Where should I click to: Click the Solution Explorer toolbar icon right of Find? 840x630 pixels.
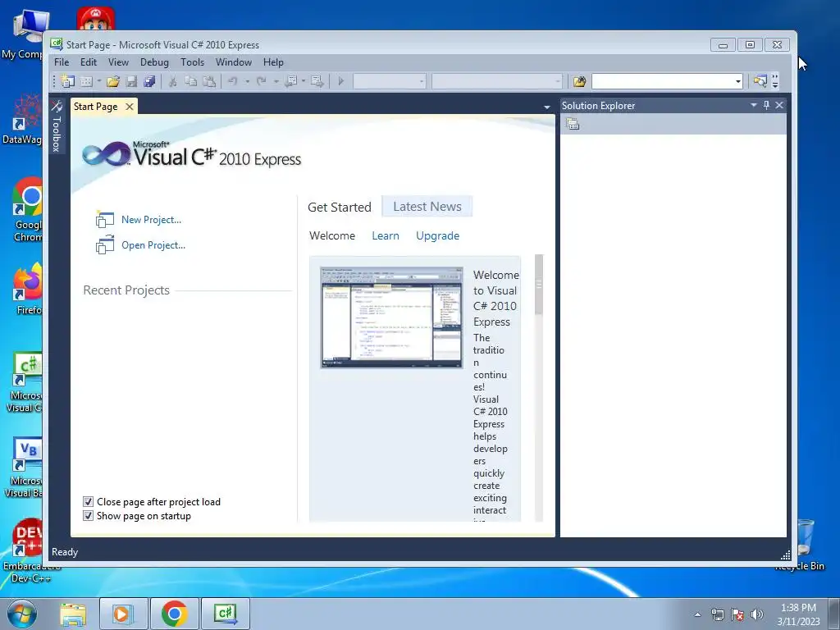pos(760,81)
